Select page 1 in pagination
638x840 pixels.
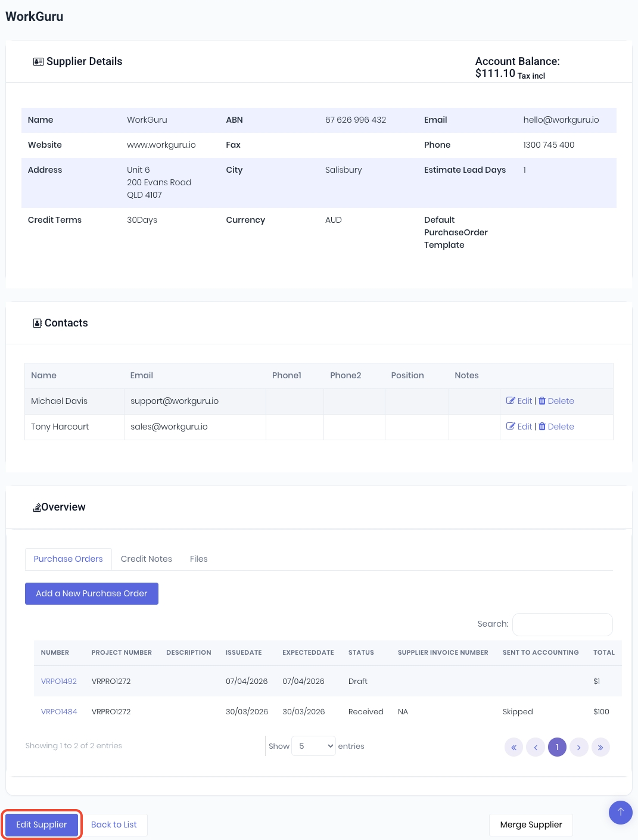[x=557, y=747]
